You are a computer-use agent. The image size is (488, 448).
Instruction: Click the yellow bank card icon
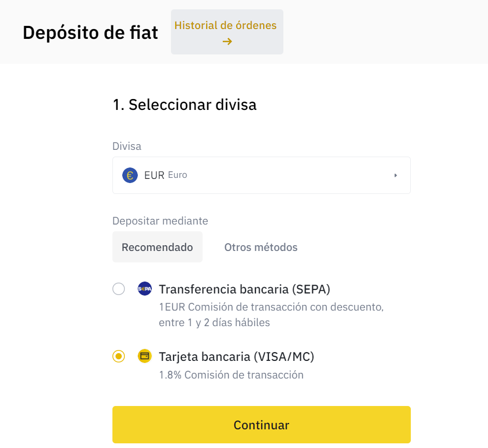tap(145, 356)
